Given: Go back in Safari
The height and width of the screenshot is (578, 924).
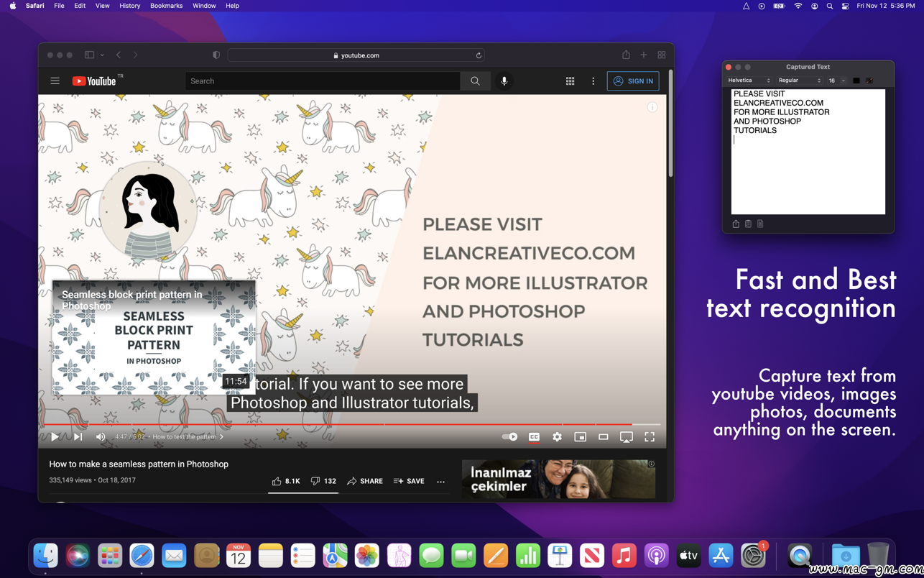Looking at the screenshot, I should tap(119, 55).
